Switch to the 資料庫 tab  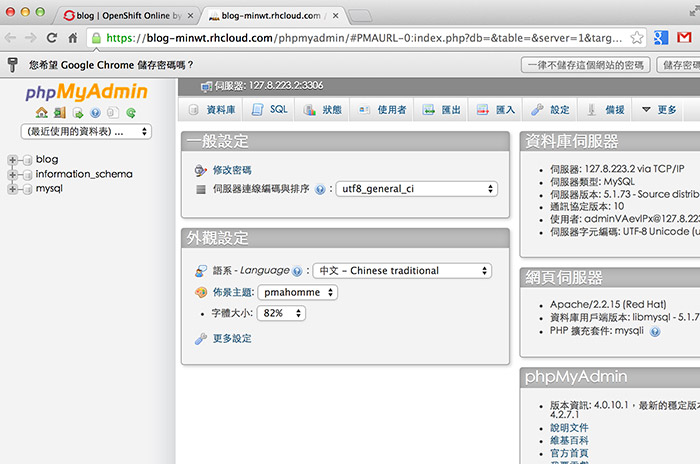212,109
